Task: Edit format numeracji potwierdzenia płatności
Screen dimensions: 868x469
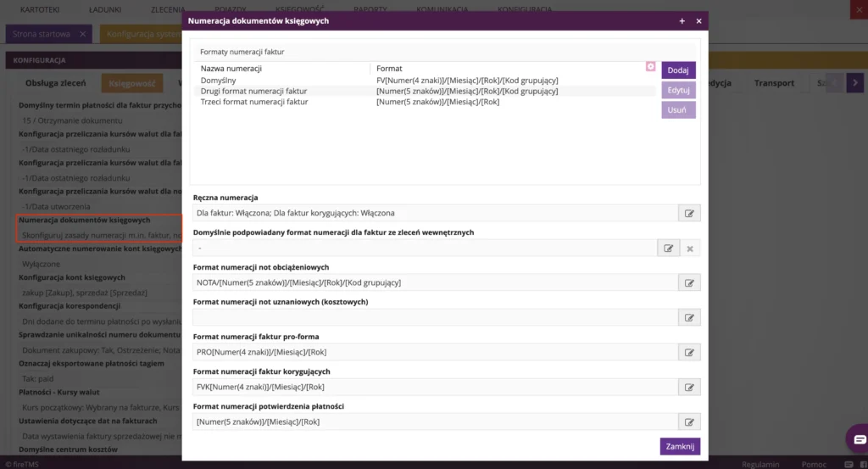Action: pos(689,422)
